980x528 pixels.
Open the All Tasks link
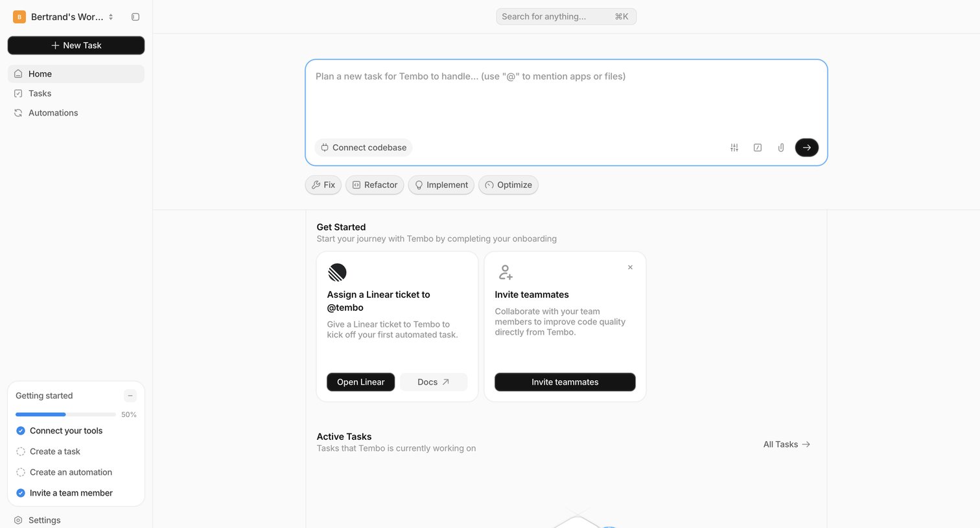(787, 444)
